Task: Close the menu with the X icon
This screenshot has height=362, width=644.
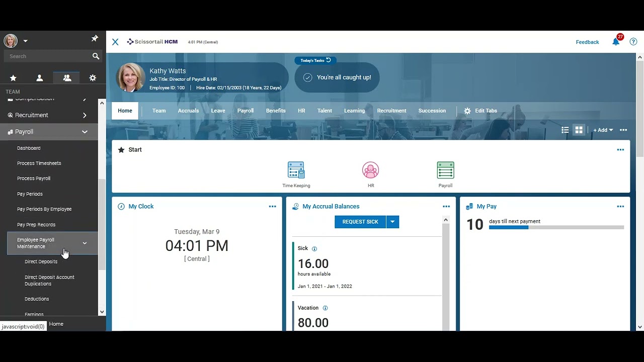Action: (115, 42)
